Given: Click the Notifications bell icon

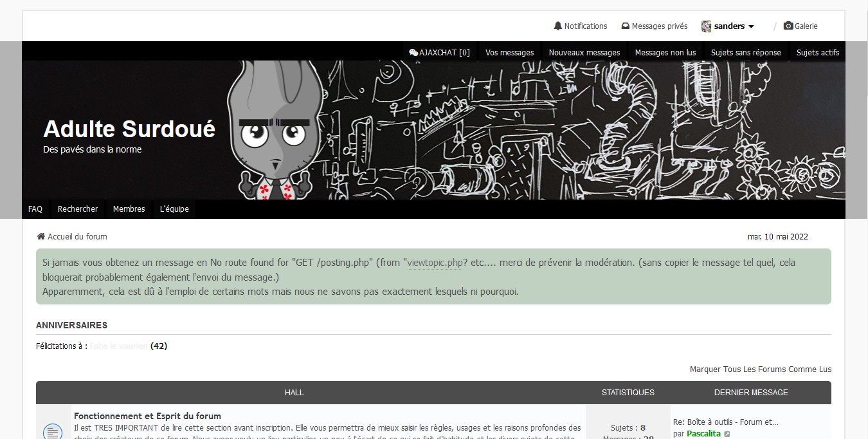Looking at the screenshot, I should coord(557,26).
